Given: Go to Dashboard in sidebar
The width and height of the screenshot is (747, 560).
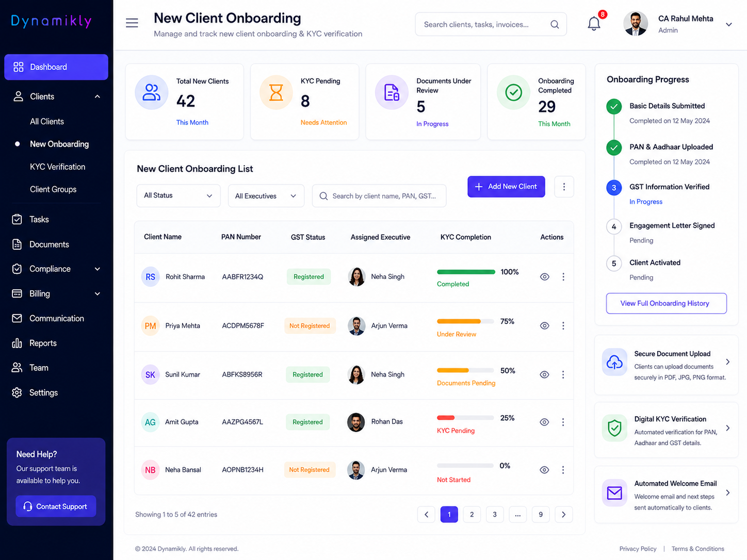Looking at the screenshot, I should pyautogui.click(x=56, y=67).
